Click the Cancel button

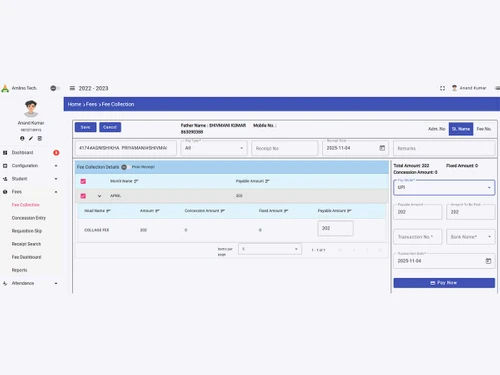[x=110, y=127]
